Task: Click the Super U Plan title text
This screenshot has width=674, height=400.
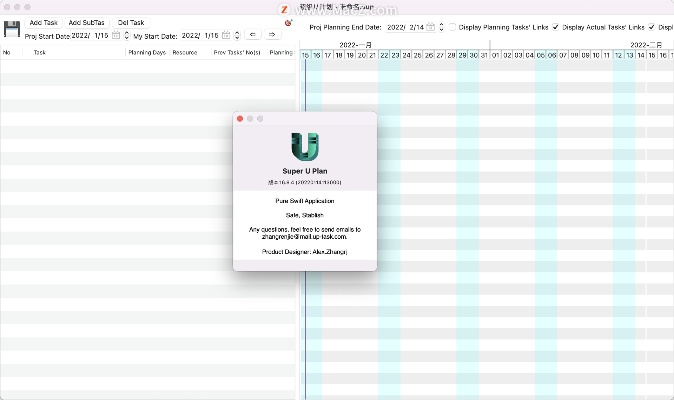Action: coord(305,171)
